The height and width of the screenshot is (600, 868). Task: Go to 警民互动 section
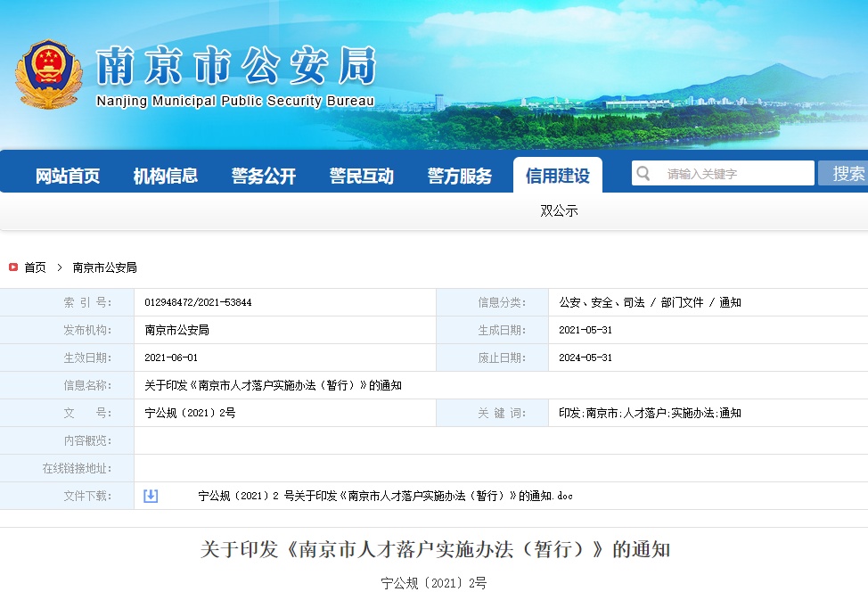tap(362, 176)
